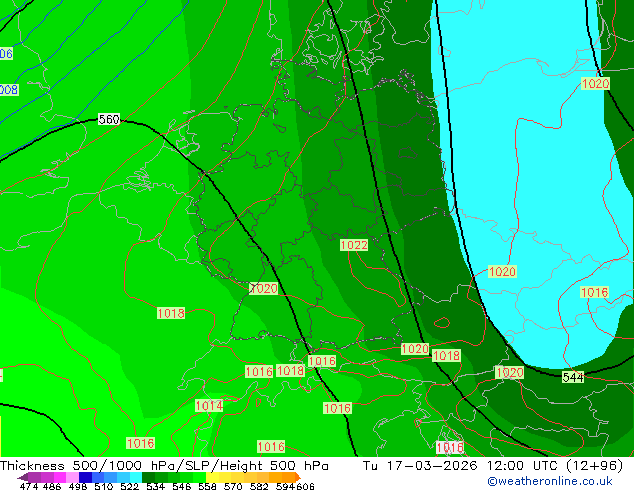Click the 544 height contour label
Screen dimensions: 634x490
pos(573,377)
